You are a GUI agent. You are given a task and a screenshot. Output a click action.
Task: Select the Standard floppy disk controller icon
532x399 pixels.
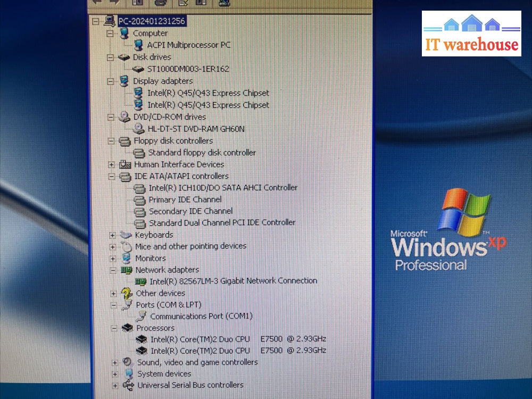pyautogui.click(x=139, y=153)
